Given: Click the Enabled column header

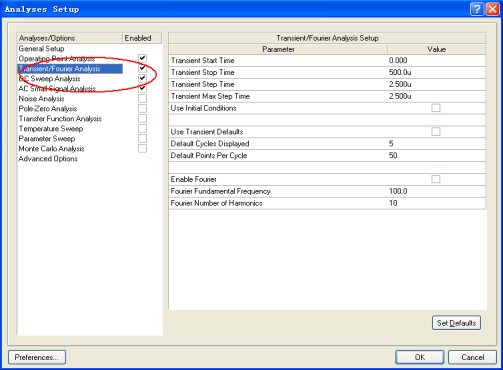Looking at the screenshot, I should pos(142,38).
